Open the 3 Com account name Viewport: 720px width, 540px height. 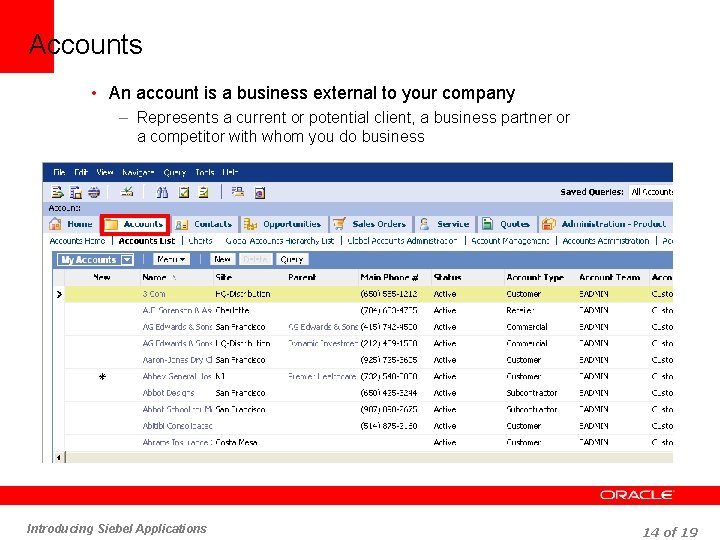(154, 294)
